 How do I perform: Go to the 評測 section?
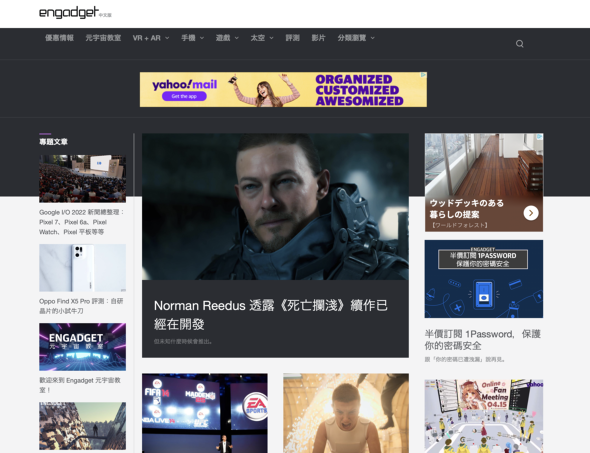click(x=292, y=38)
